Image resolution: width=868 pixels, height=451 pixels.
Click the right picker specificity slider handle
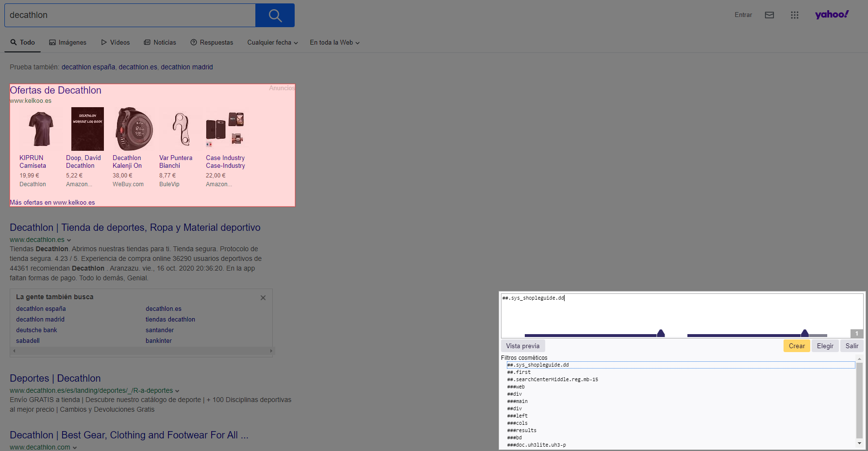805,333
